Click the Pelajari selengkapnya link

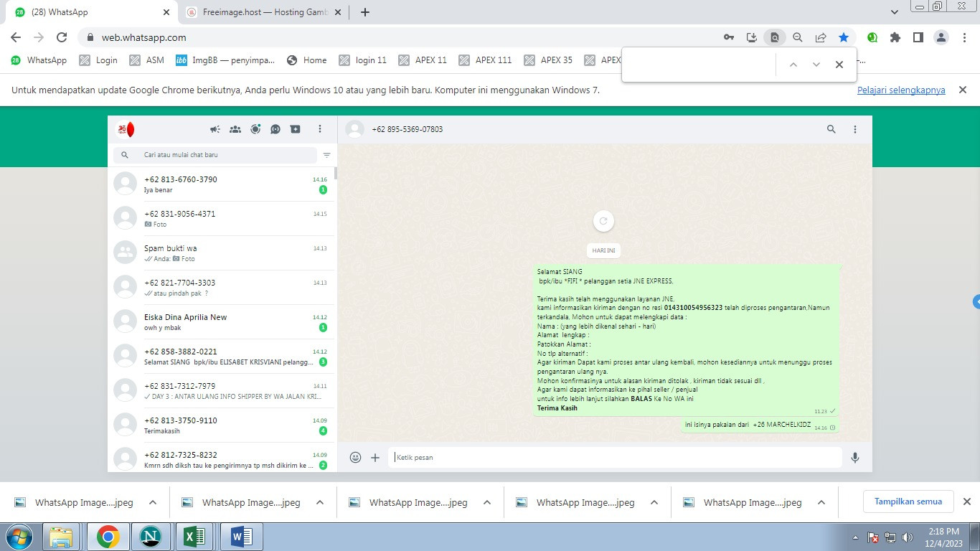[901, 90]
